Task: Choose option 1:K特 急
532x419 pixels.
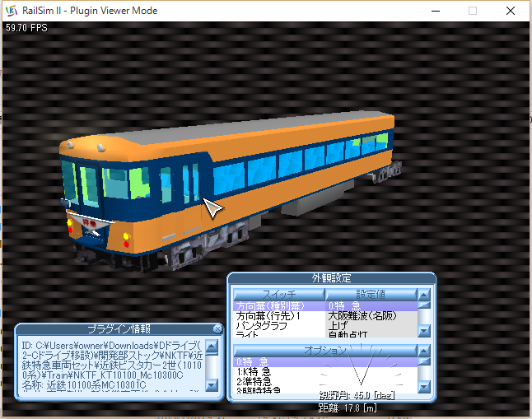Action: [325, 371]
